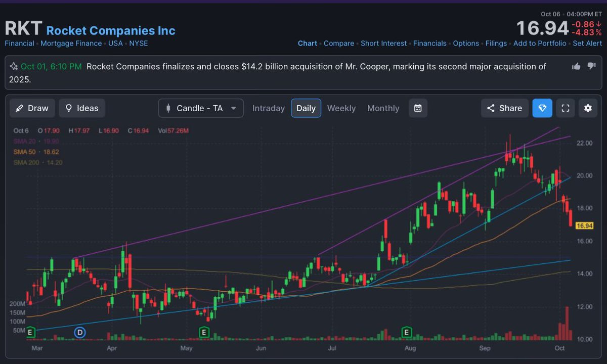Open the Ideas button
Image resolution: width=607 pixels, height=364 pixels.
point(82,108)
